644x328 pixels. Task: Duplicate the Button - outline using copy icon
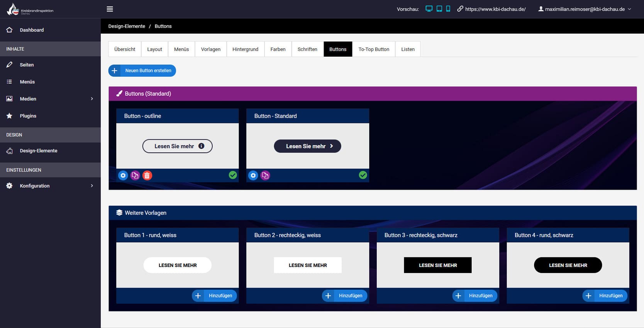pos(135,175)
